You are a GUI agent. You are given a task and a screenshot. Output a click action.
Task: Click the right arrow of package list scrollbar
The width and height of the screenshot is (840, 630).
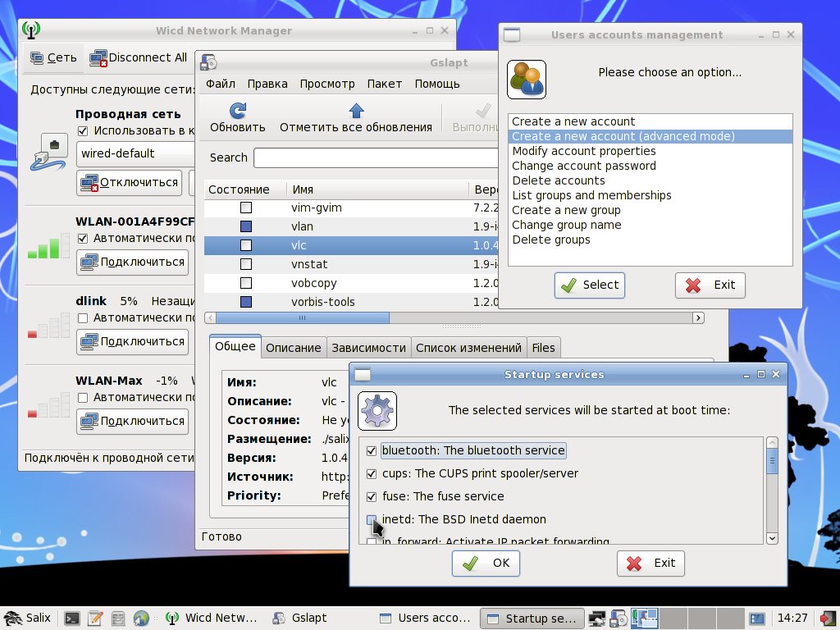698,318
